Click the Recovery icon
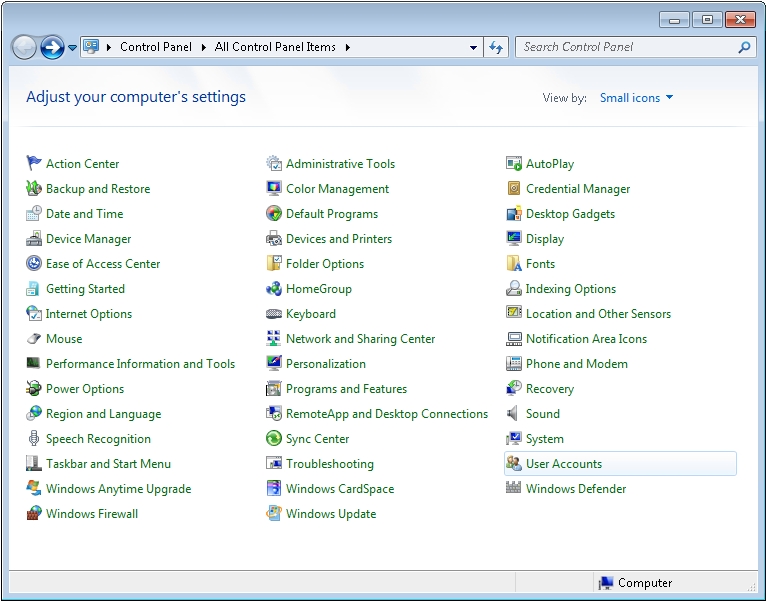 [513, 388]
